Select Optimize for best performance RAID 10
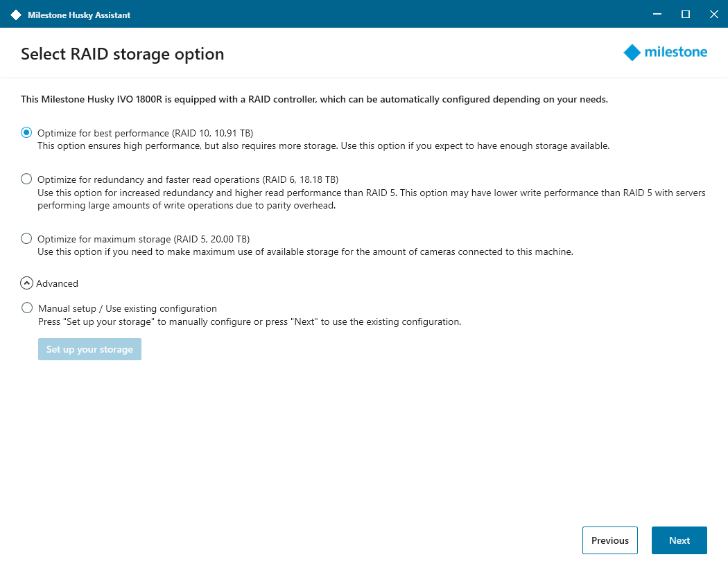 click(x=26, y=133)
